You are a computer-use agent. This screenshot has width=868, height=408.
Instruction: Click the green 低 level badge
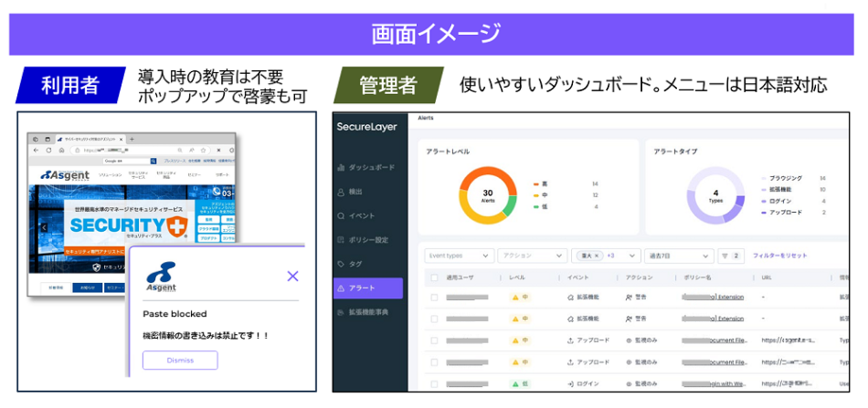[520, 383]
